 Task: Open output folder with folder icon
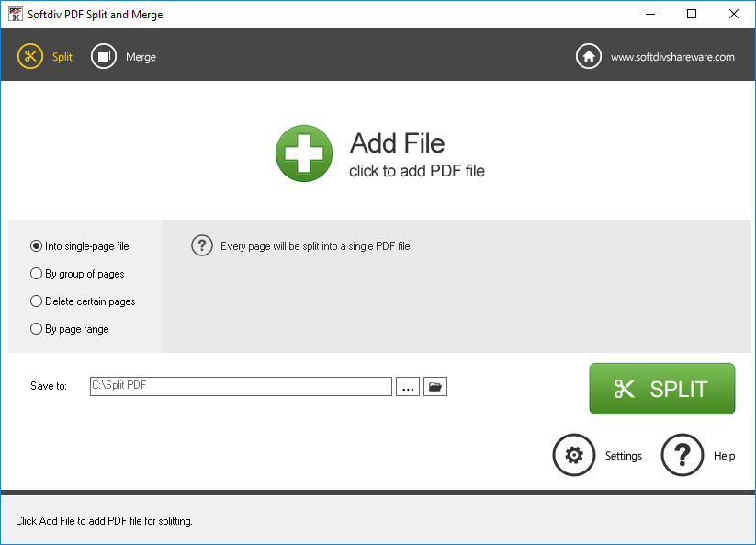pyautogui.click(x=435, y=387)
